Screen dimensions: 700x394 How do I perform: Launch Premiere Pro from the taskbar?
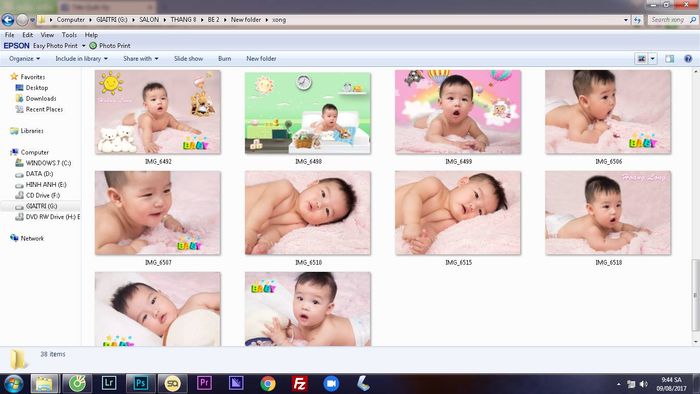click(x=204, y=383)
